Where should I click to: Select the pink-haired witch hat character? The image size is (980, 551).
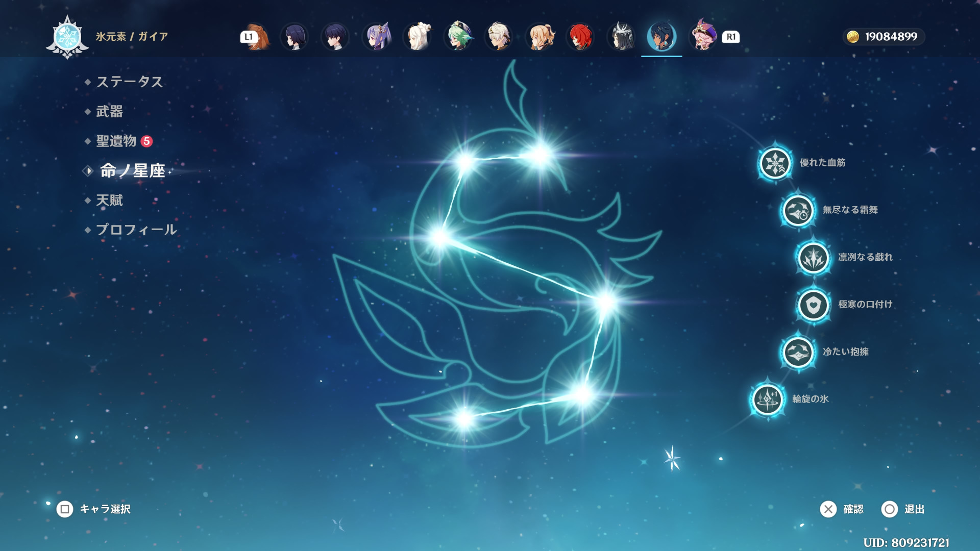703,37
